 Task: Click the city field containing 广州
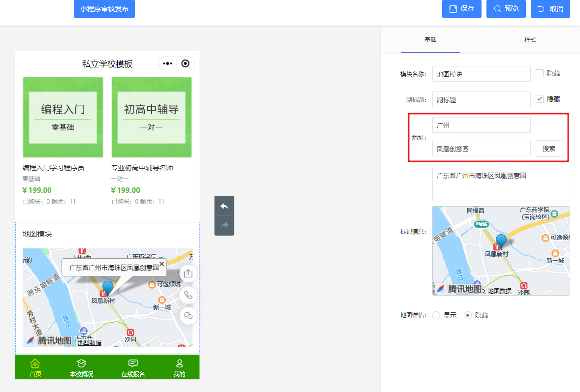[481, 125]
